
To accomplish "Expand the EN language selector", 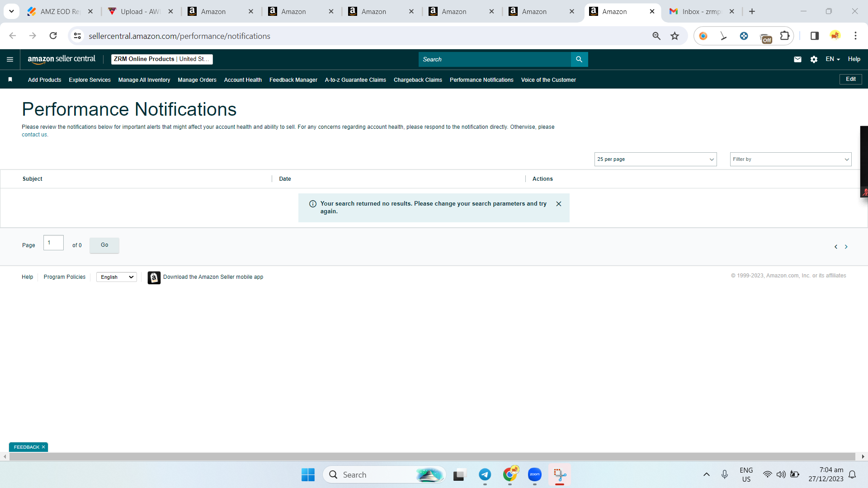I will point(833,59).
